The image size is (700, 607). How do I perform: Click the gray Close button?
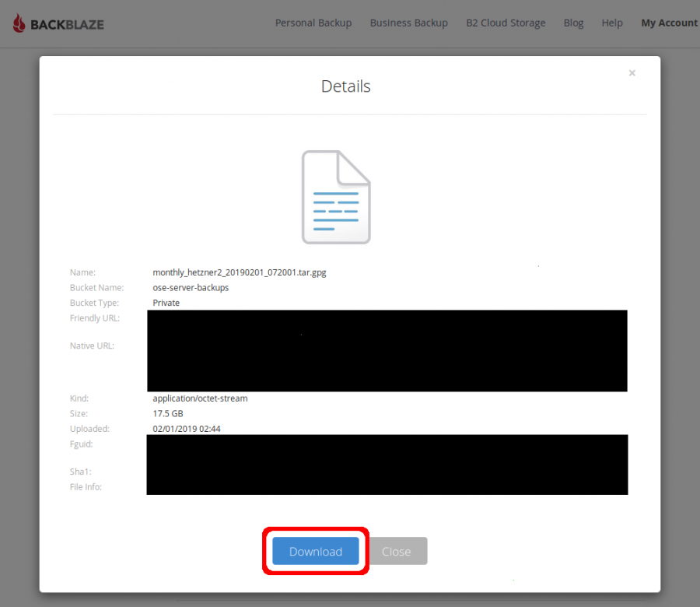(x=397, y=552)
